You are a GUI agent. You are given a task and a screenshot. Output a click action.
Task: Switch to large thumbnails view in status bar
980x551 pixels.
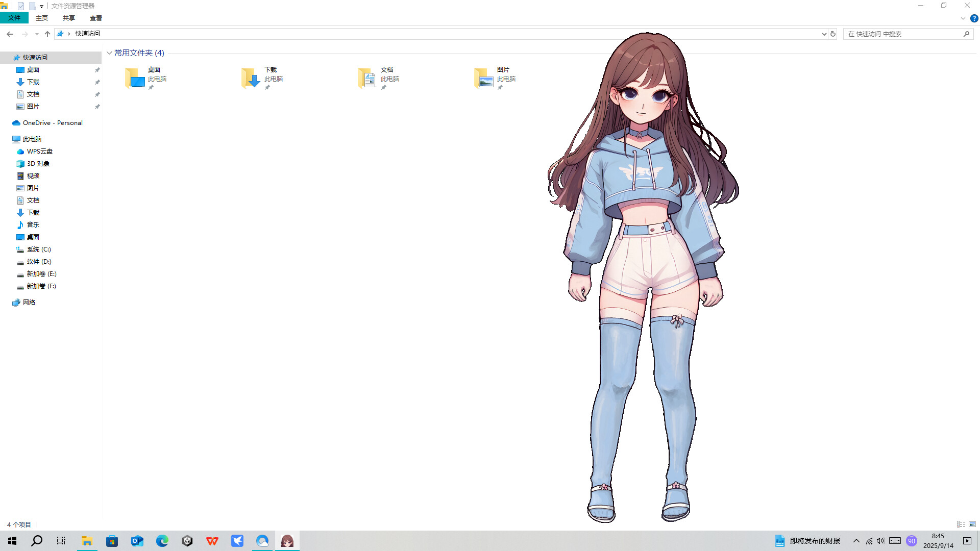click(972, 524)
